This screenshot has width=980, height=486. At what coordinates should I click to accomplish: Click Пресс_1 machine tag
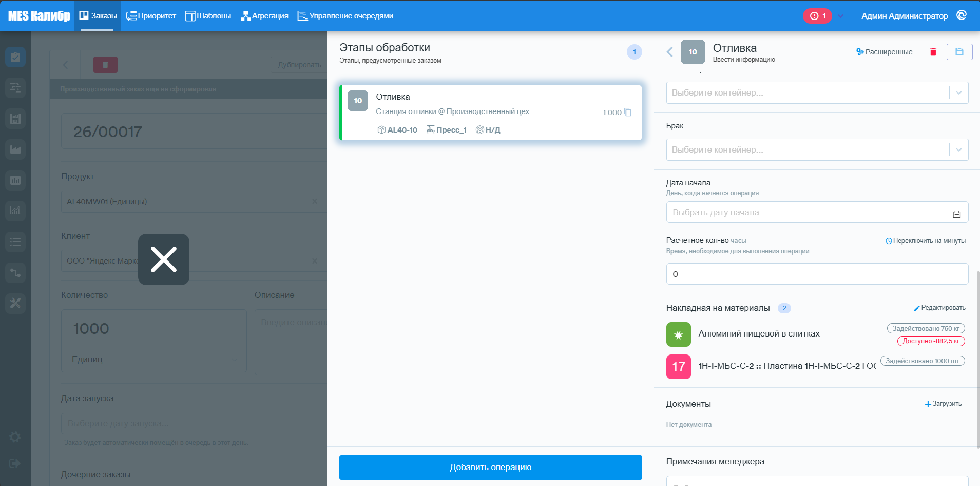(x=447, y=130)
